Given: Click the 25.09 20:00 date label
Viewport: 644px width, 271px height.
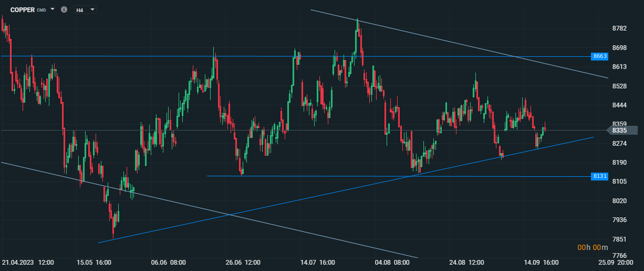Looking at the screenshot, I should click(616, 262).
